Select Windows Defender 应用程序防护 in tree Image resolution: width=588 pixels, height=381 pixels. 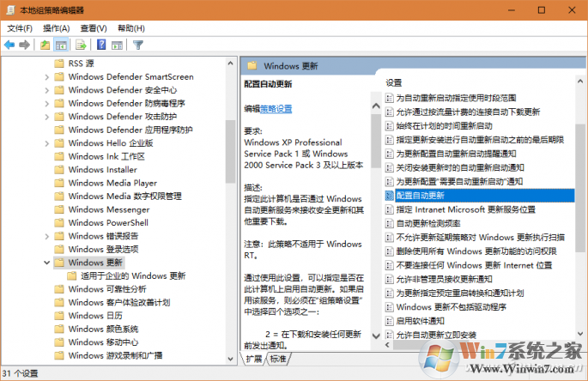coord(130,130)
